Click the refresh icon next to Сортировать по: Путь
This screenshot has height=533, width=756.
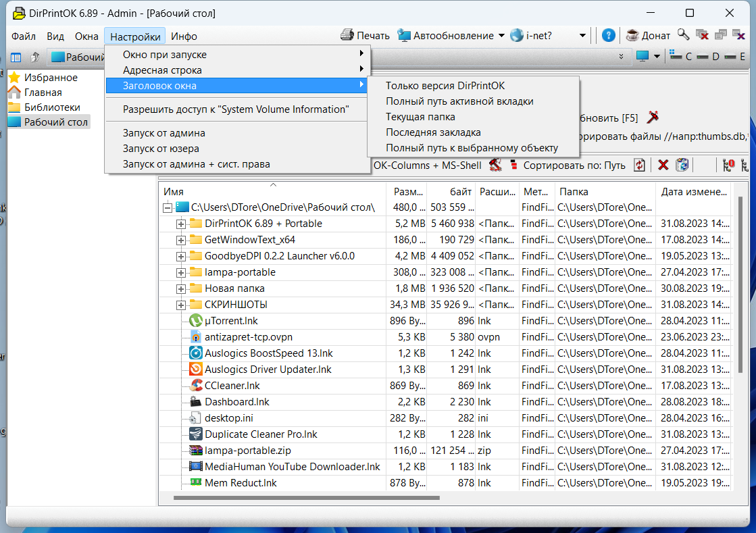[639, 166]
